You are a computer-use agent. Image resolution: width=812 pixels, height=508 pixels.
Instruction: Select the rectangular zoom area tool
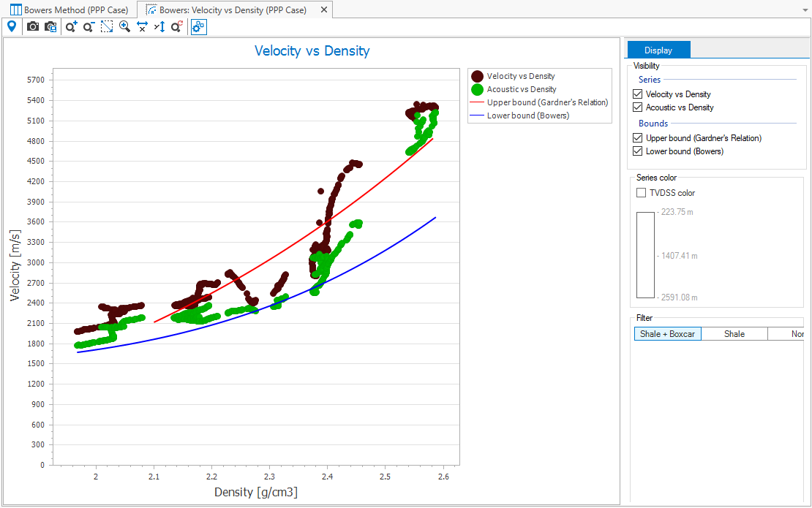(107, 27)
